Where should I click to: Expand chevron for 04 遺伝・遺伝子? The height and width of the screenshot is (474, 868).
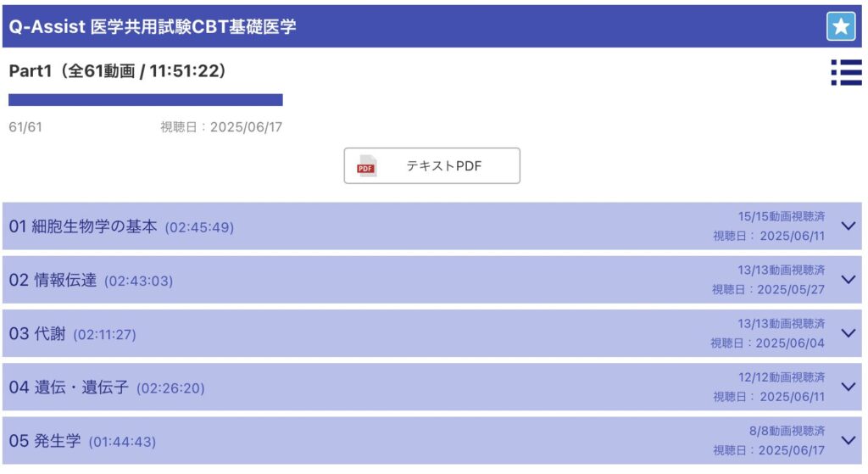pos(848,387)
